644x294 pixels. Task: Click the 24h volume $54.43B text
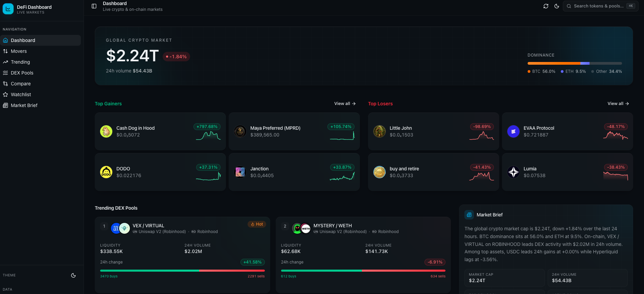pyautogui.click(x=129, y=71)
